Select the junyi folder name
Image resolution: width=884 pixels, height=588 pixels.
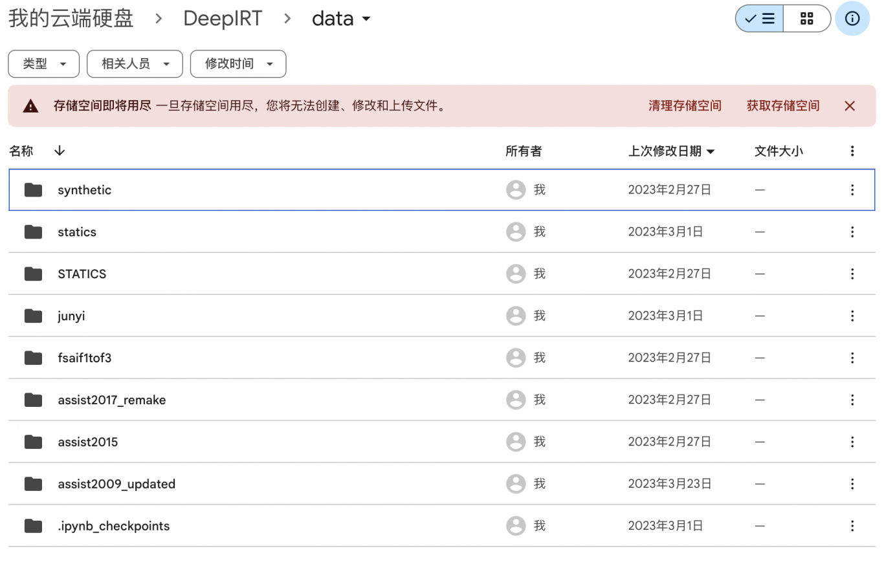71,316
